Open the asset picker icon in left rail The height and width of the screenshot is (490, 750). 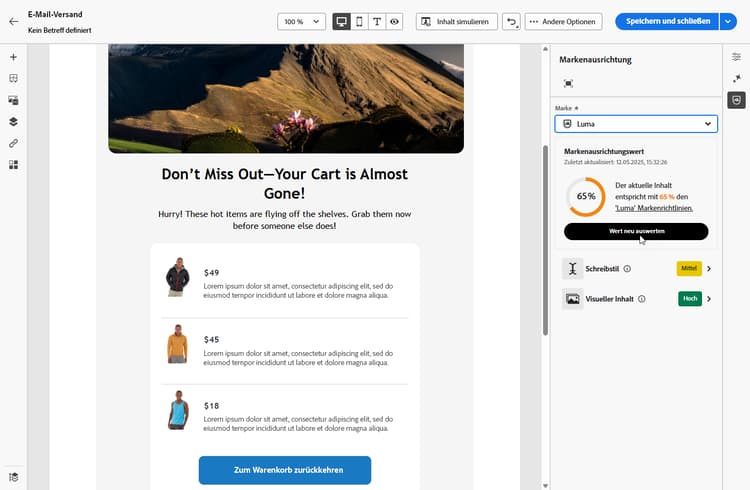(13, 100)
